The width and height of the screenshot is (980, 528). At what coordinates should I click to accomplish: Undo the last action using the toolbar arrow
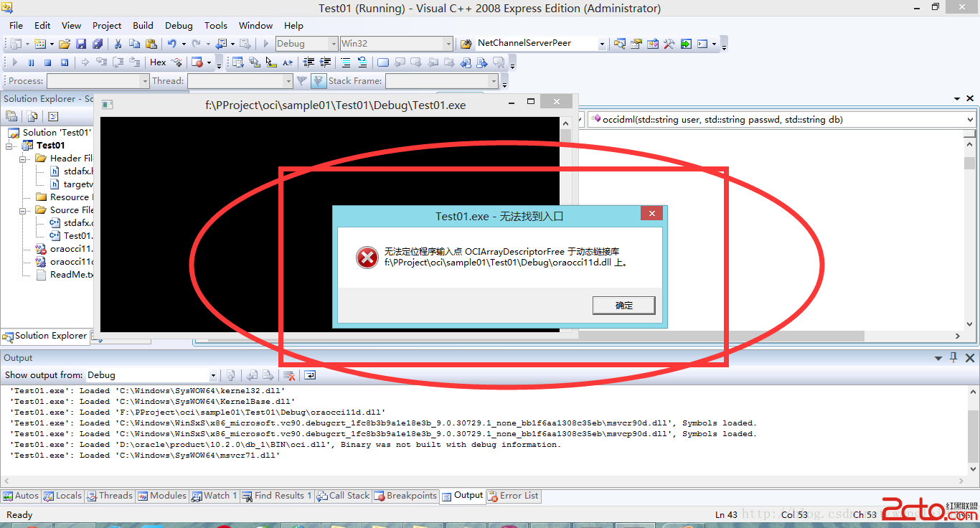point(172,44)
